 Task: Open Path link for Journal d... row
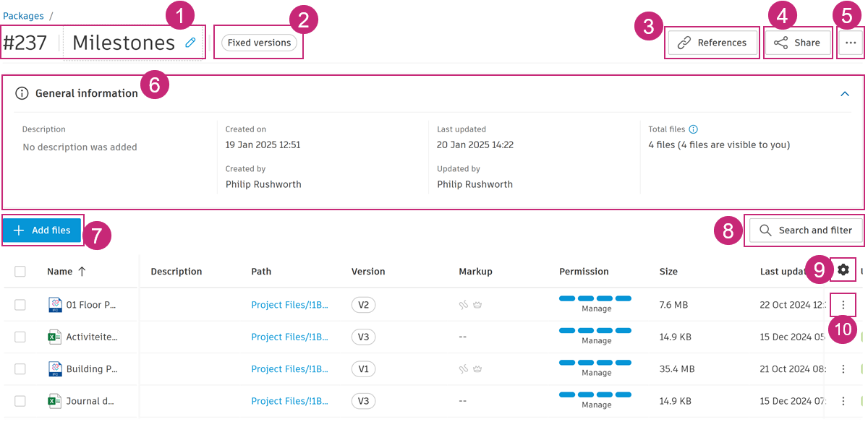[289, 401]
